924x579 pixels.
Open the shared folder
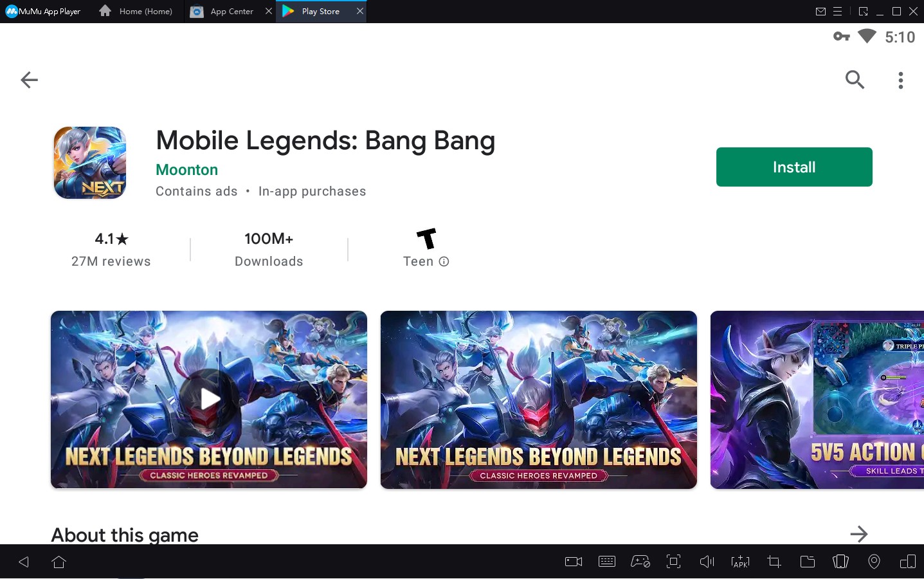[808, 562]
